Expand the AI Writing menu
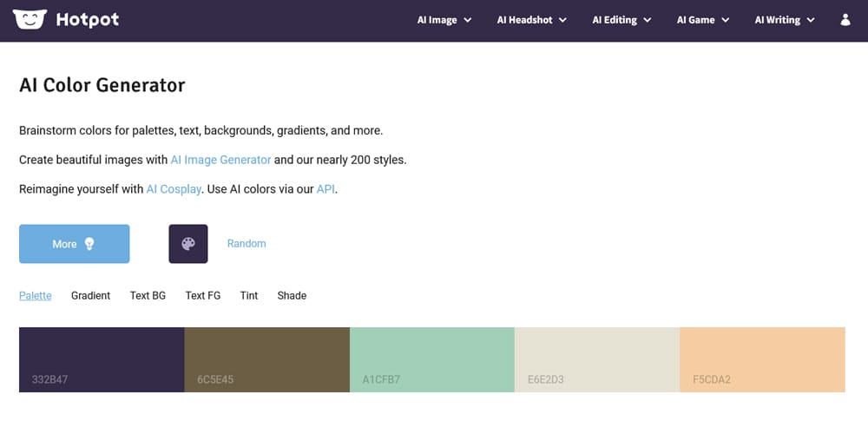This screenshot has height=434, width=868. point(785,20)
